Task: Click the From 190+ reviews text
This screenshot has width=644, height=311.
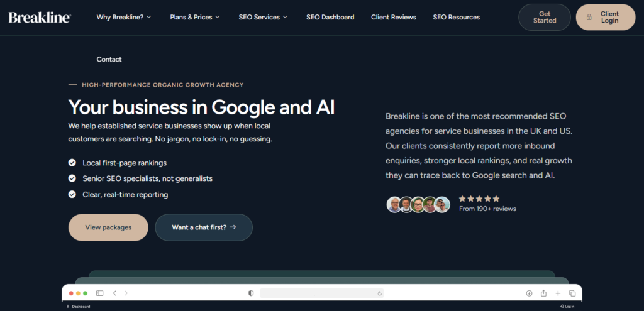Action: point(487,209)
